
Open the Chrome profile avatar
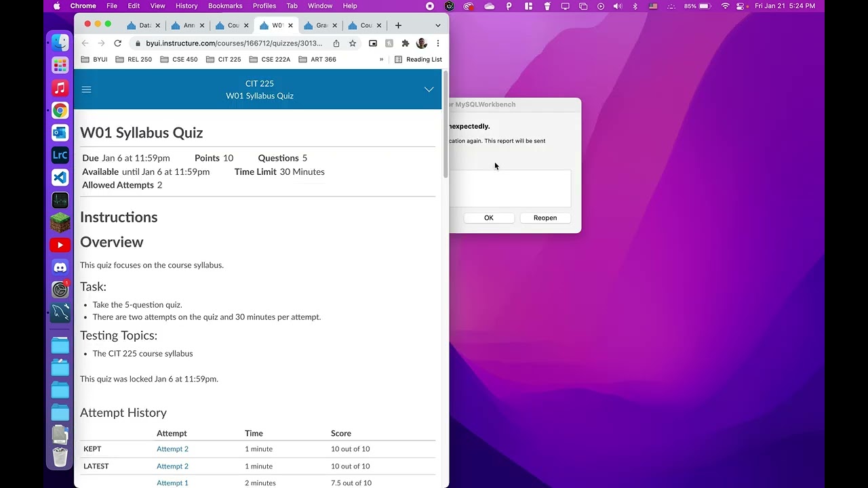[422, 43]
